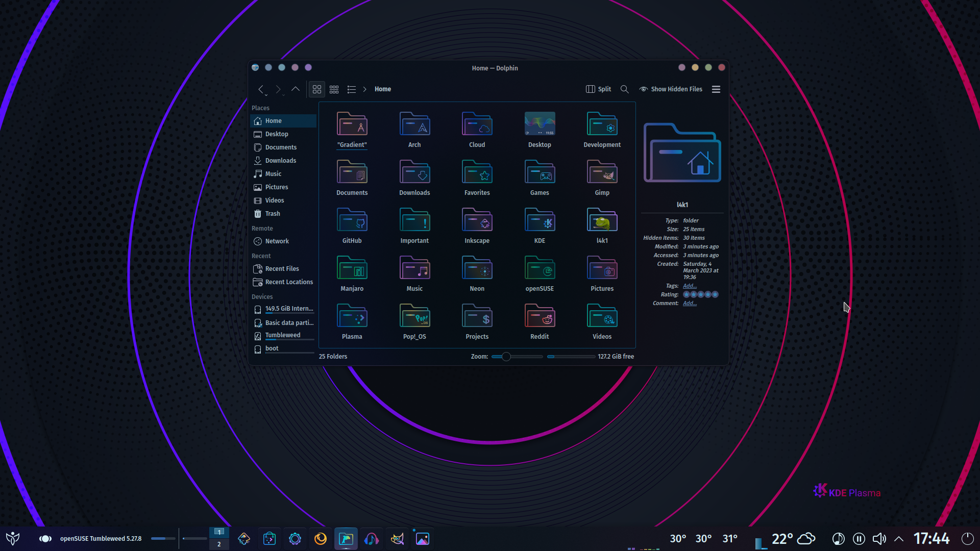
Task: Open Videos in the Places panel
Action: coord(283,201)
